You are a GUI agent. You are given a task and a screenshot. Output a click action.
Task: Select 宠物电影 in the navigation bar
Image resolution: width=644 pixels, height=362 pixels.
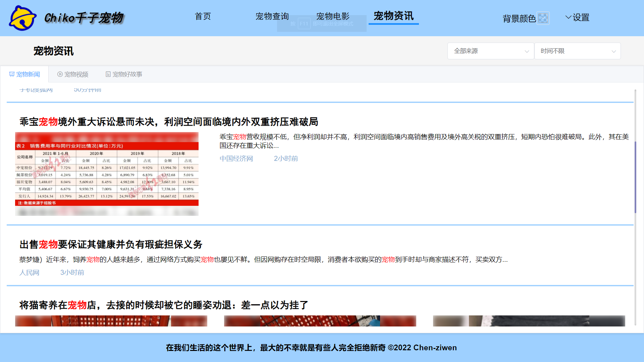(x=333, y=16)
